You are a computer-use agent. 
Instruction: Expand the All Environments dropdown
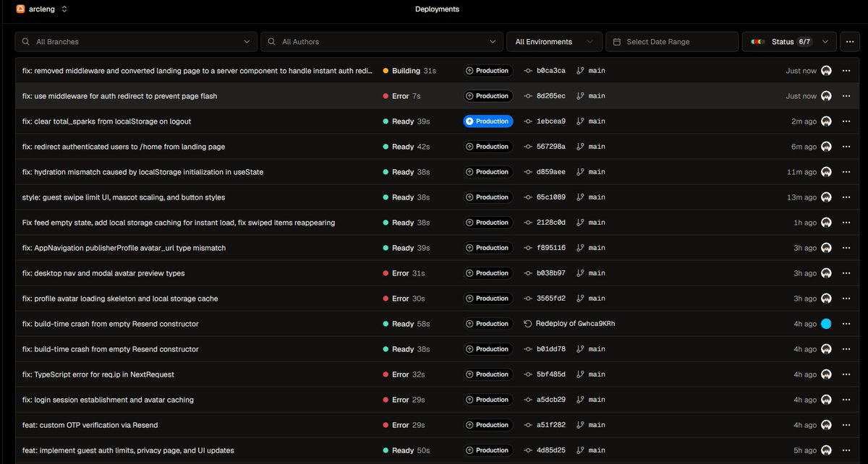point(554,42)
